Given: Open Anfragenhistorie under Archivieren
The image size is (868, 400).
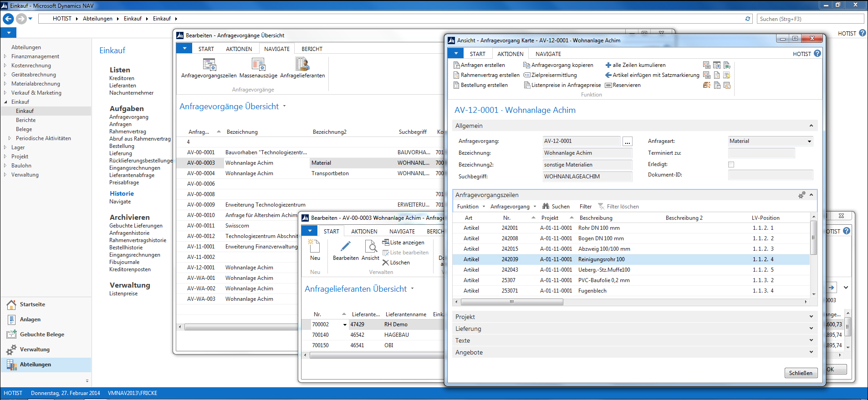Looking at the screenshot, I should point(129,233).
